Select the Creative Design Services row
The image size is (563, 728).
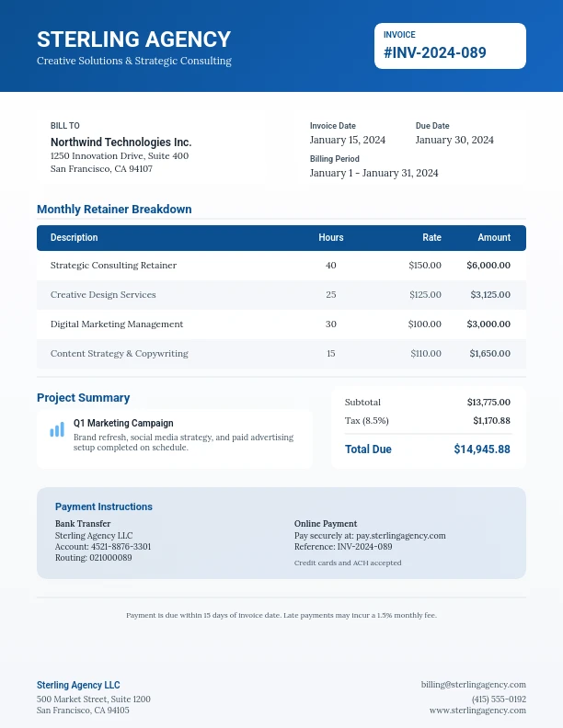tap(281, 294)
